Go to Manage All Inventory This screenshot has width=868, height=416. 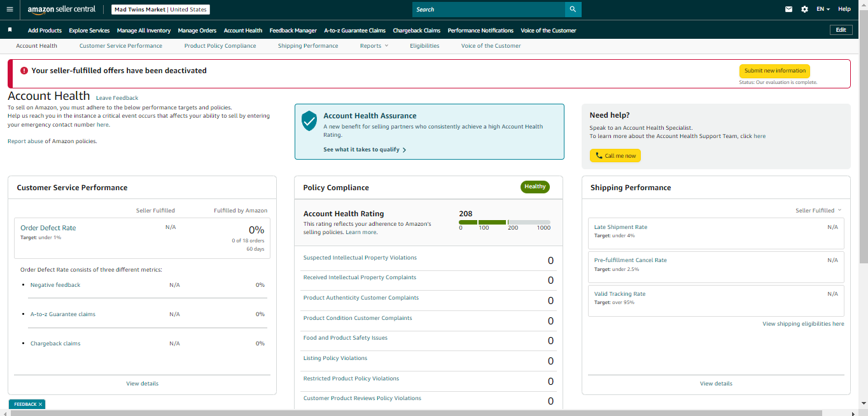(144, 31)
